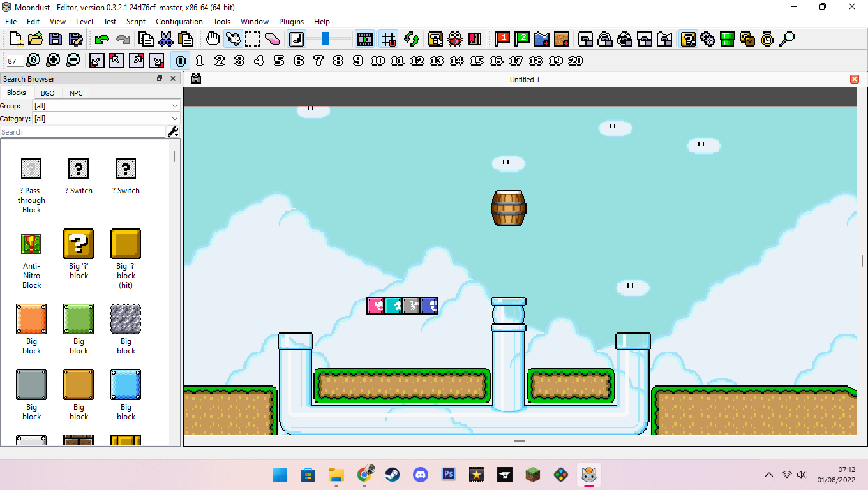
Task: Open Discord from the taskbar
Action: (x=421, y=475)
